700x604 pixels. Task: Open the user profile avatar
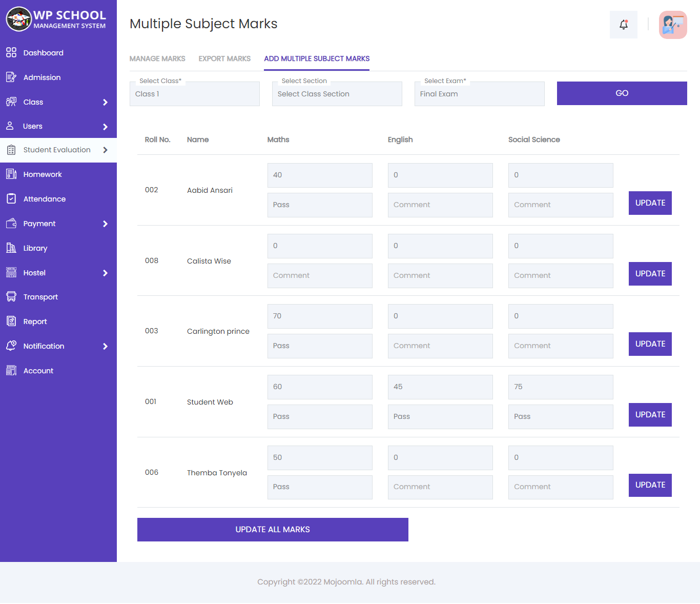click(x=673, y=24)
